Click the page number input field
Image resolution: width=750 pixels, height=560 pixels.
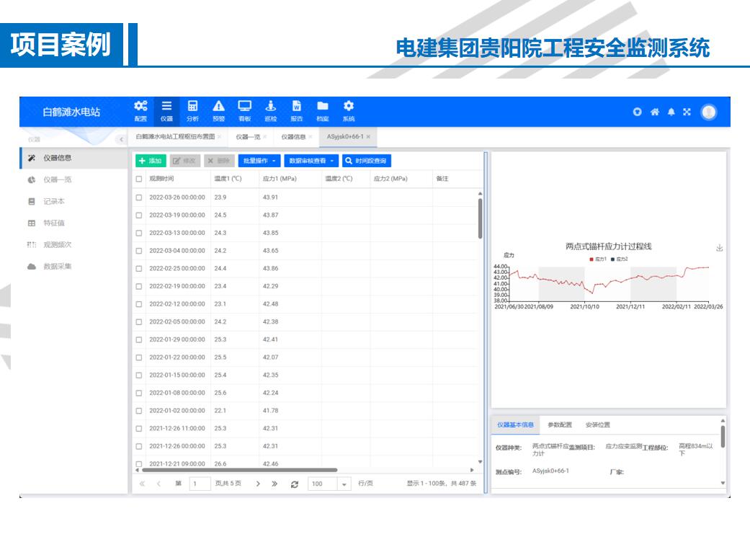pos(200,484)
